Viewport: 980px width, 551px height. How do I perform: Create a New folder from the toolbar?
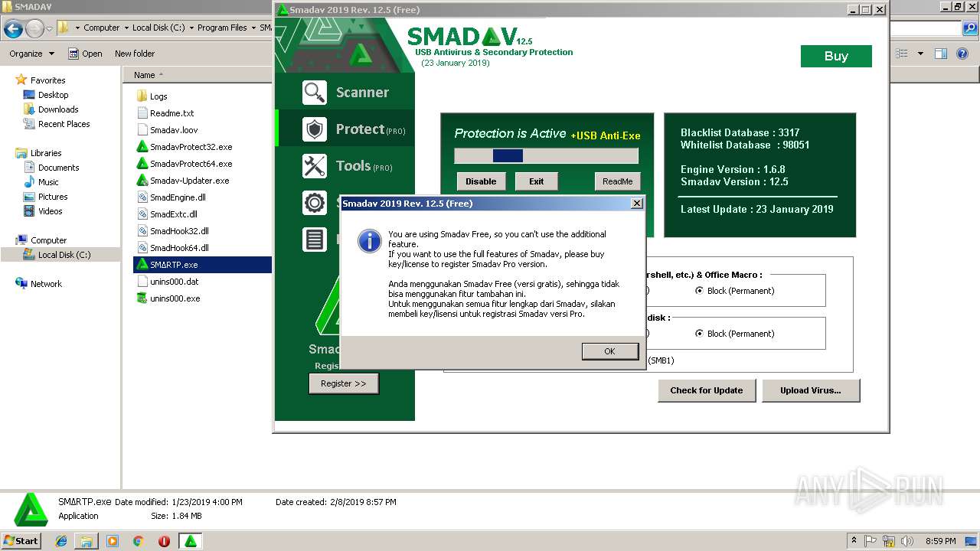tap(135, 54)
